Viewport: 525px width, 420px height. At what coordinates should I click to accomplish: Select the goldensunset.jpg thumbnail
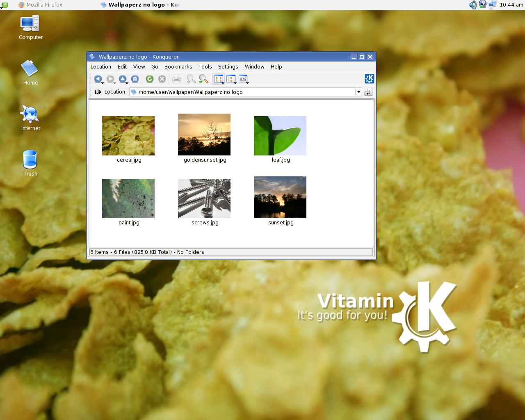click(x=204, y=135)
